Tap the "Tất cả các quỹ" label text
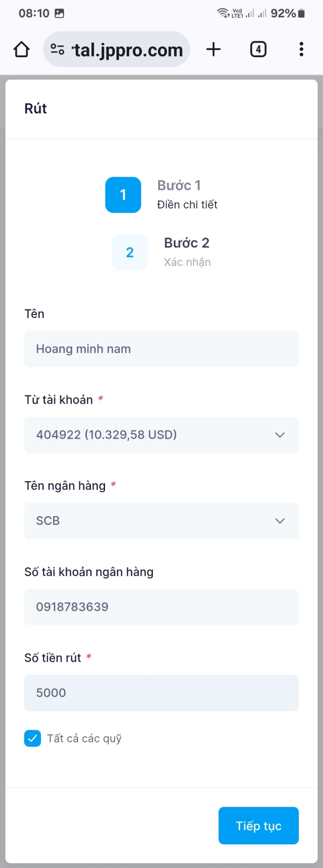 click(x=85, y=739)
